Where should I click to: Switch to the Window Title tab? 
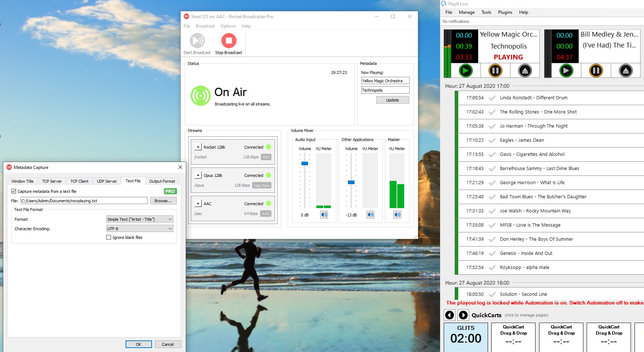click(22, 181)
